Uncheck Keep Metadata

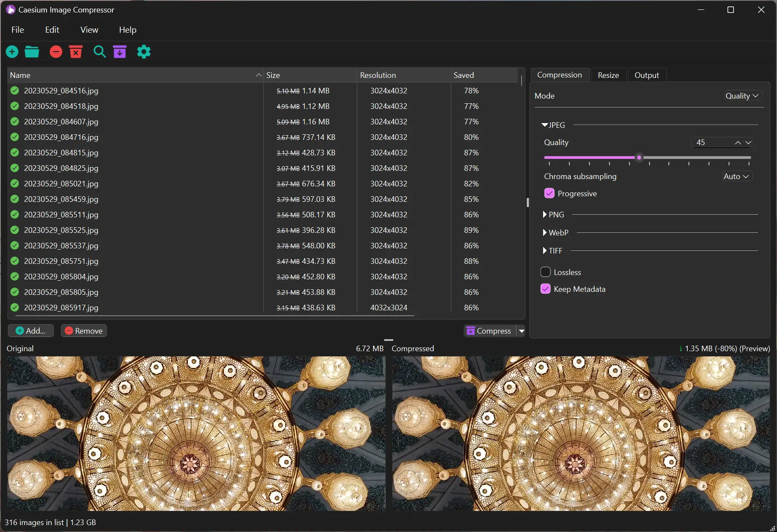click(x=545, y=289)
